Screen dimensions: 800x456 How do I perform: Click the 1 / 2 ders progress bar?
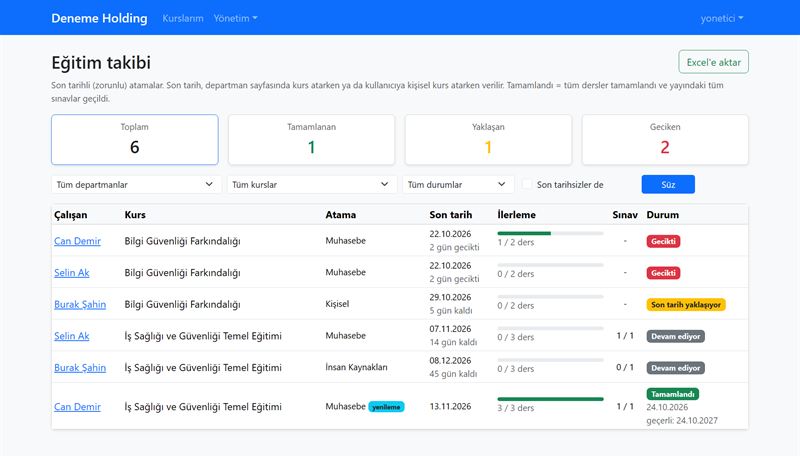551,233
